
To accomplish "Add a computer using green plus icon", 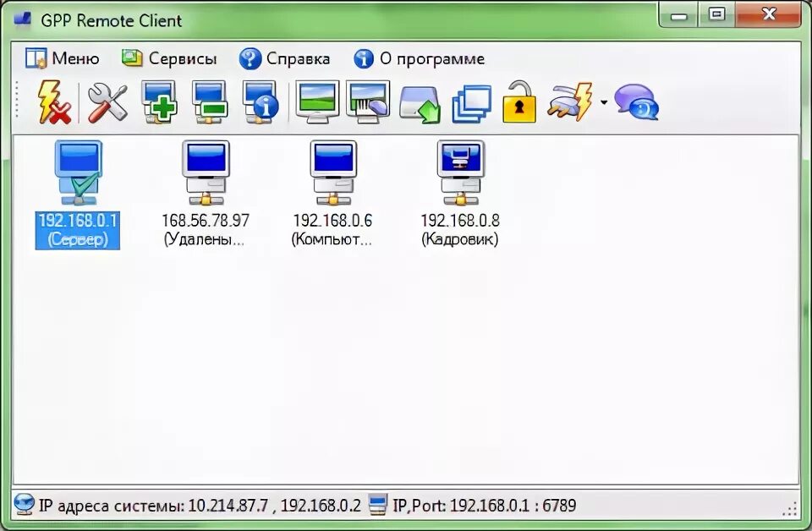I will pos(160,102).
